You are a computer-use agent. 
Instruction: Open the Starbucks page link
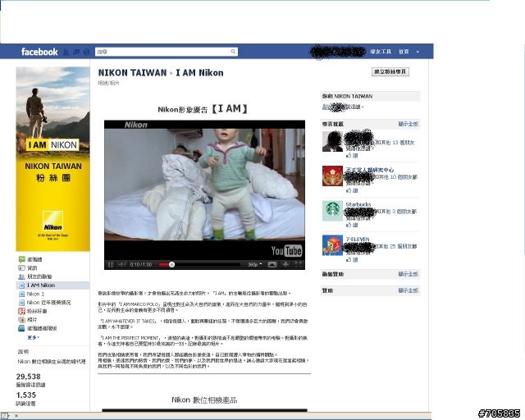358,204
